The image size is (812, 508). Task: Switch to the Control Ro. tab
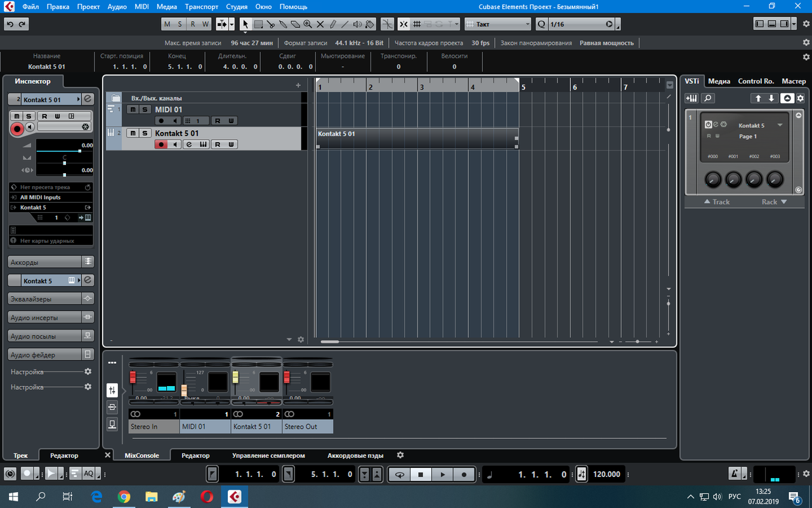(756, 81)
